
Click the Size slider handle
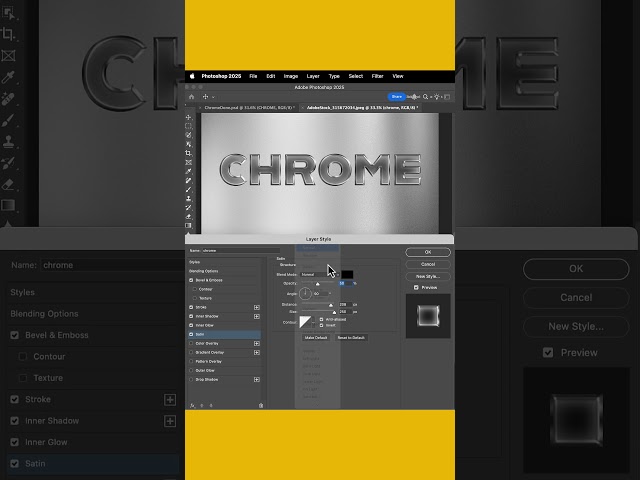334,312
